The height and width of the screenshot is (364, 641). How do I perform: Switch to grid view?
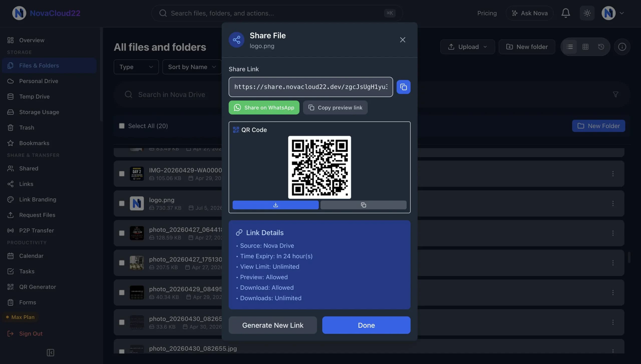(x=585, y=47)
